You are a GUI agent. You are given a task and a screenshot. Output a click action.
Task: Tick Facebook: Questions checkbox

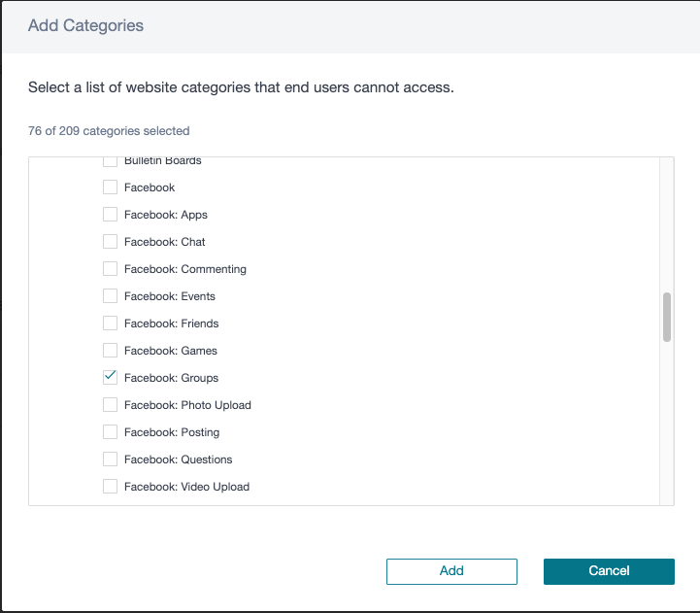[111, 460]
